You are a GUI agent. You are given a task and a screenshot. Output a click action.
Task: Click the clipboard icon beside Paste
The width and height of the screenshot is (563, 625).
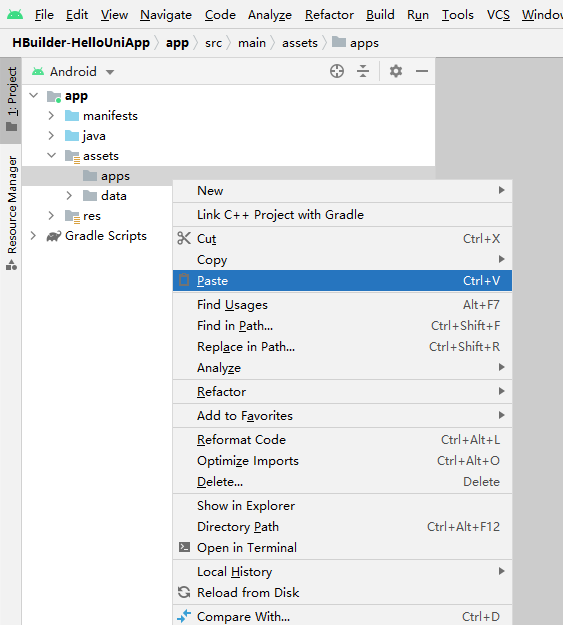coord(184,280)
